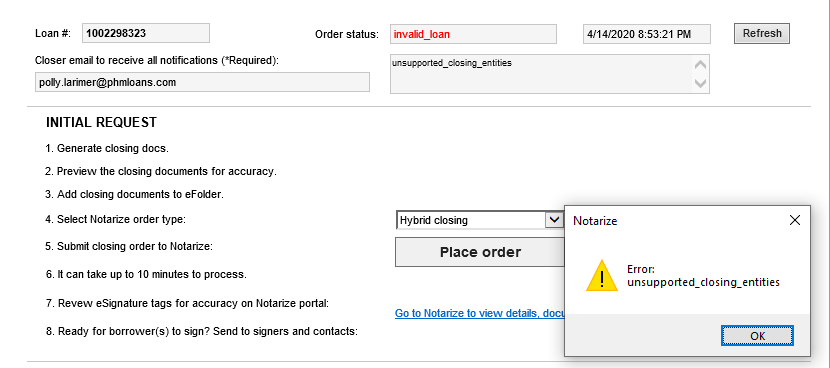Image resolution: width=830 pixels, height=368 pixels.
Task: Click the up arrow in the status message box
Action: pyautogui.click(x=700, y=65)
